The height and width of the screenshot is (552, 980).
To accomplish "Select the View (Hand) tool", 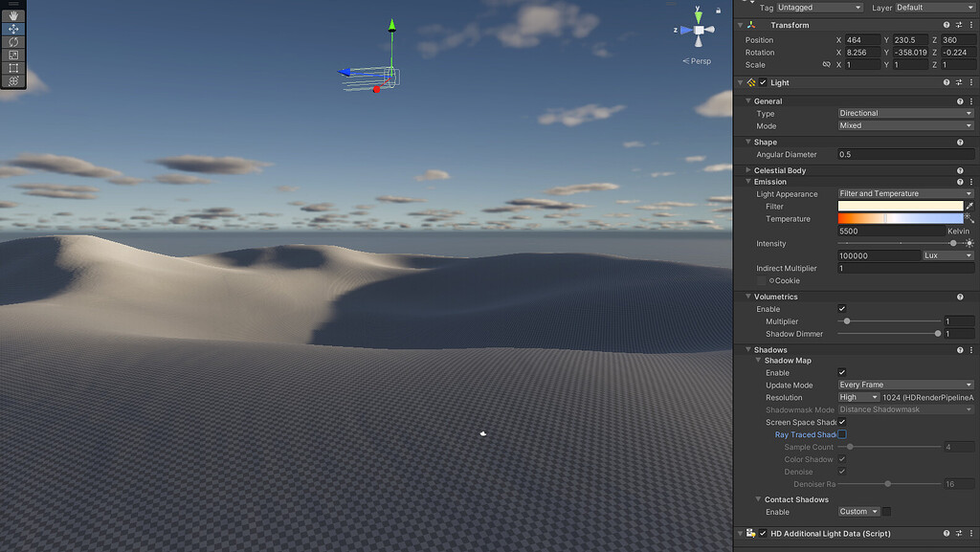I will tap(12, 13).
